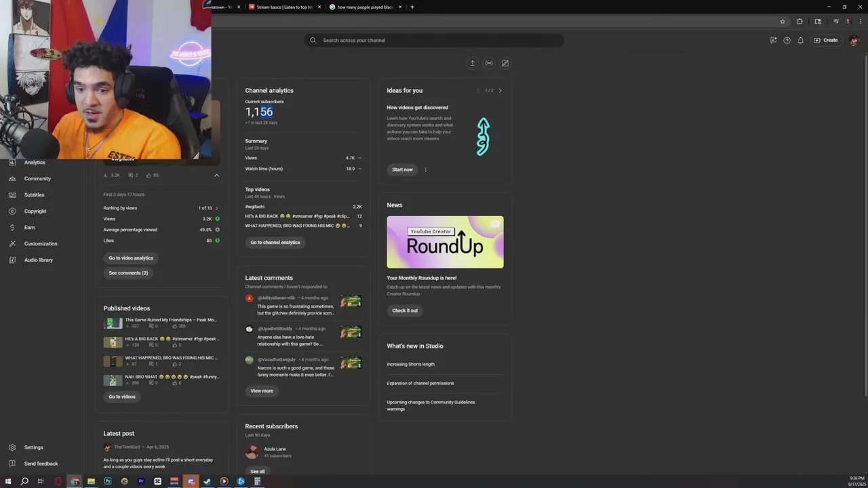Open the YouTube Studio help icon

click(787, 40)
